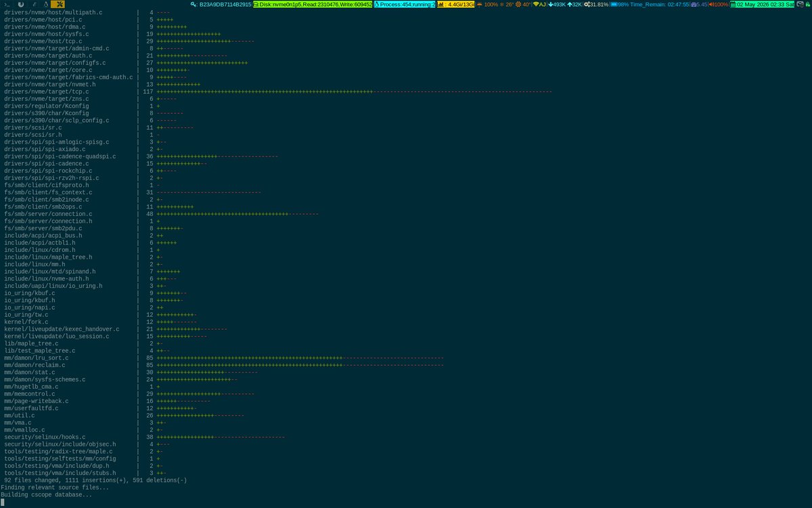Click mm/damon/reclaim.c file name
The height and width of the screenshot is (508, 812).
click(35, 365)
